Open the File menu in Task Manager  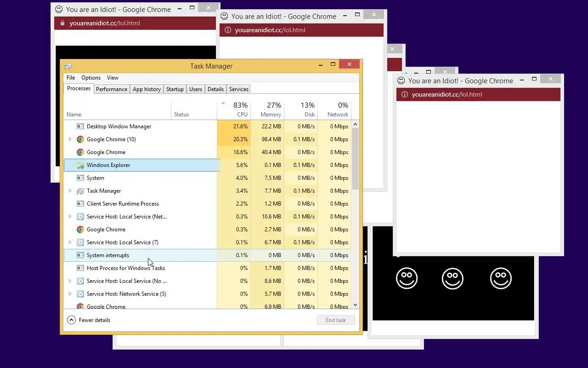[71, 78]
